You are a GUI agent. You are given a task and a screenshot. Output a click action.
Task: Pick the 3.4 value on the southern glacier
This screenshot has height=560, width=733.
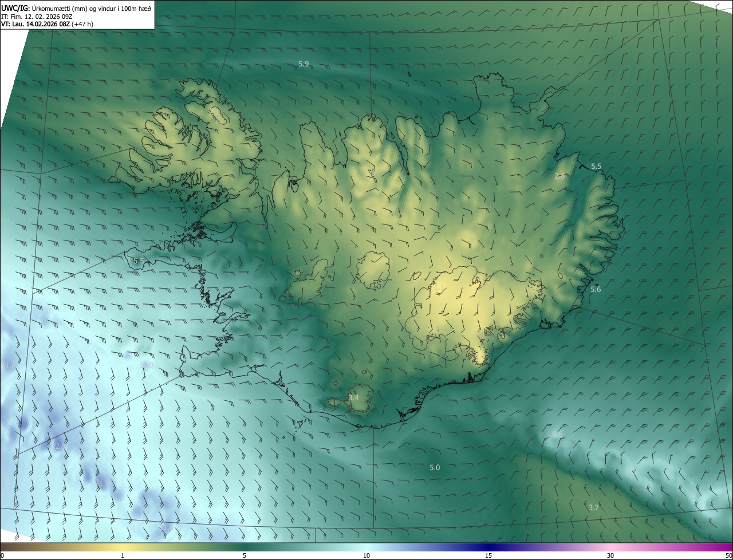coord(353,397)
